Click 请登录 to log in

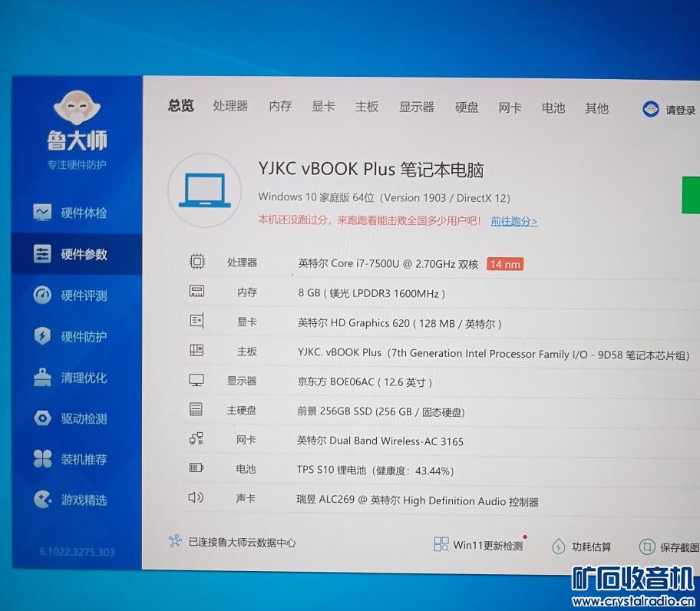680,111
